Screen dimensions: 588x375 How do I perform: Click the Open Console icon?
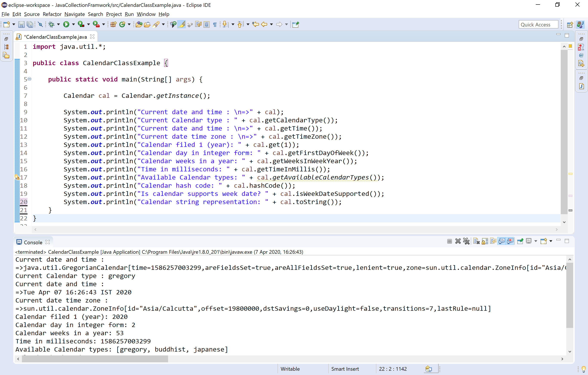(544, 241)
